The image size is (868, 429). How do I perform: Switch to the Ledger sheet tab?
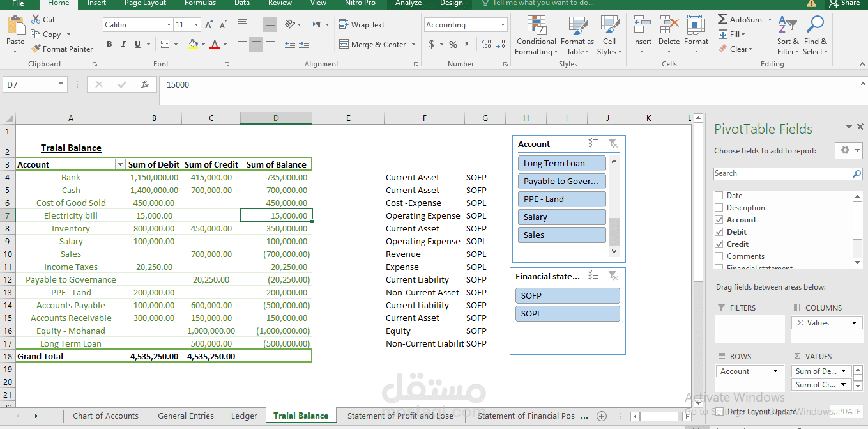point(244,416)
